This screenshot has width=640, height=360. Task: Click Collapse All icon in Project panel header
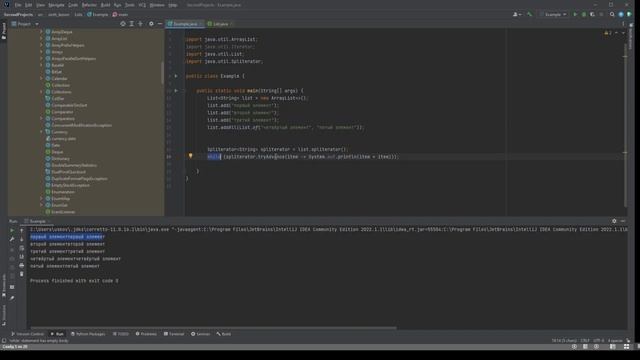pyautogui.click(x=140, y=24)
